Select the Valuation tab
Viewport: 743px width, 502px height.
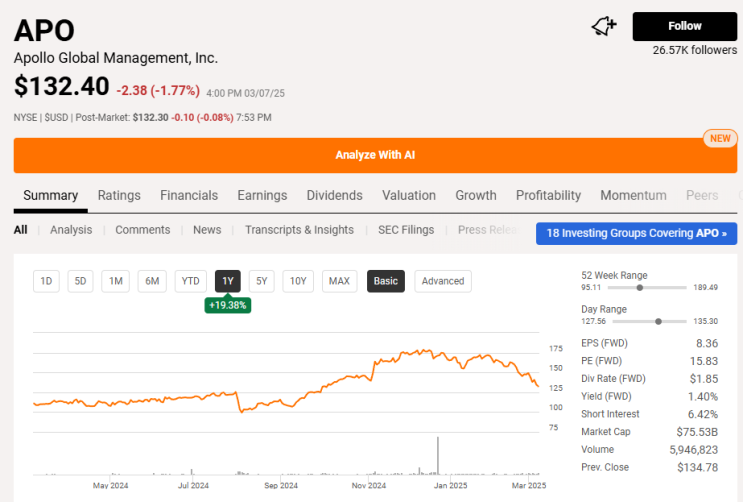pyautogui.click(x=408, y=195)
